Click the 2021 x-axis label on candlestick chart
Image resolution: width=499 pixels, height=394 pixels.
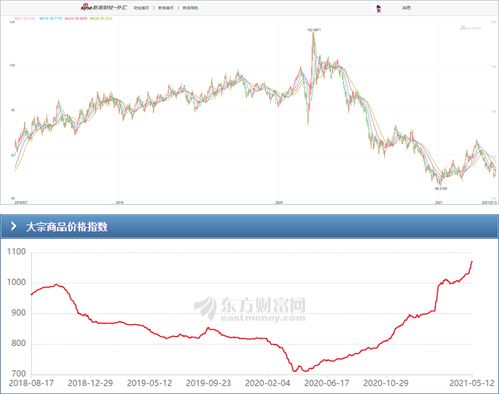coord(439,202)
